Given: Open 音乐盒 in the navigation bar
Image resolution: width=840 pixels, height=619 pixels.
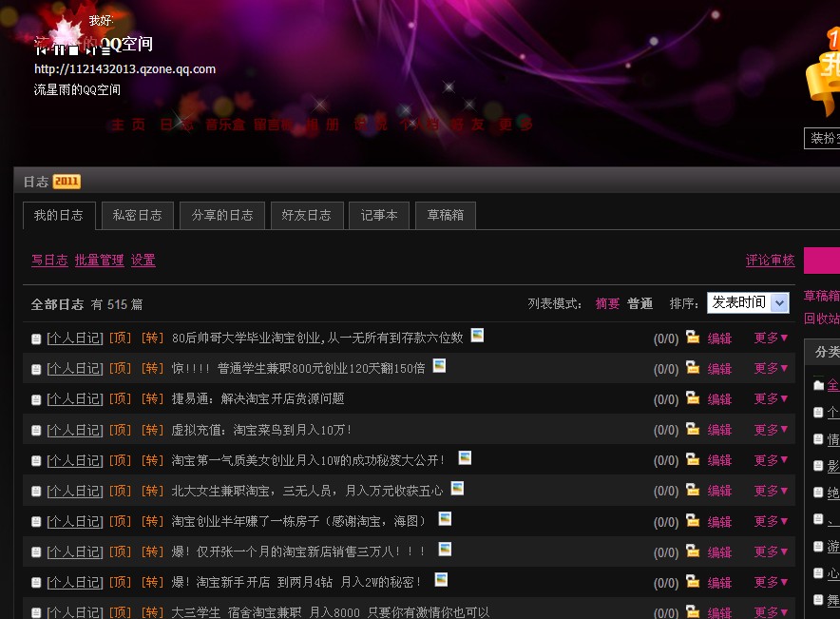Looking at the screenshot, I should click(x=225, y=125).
